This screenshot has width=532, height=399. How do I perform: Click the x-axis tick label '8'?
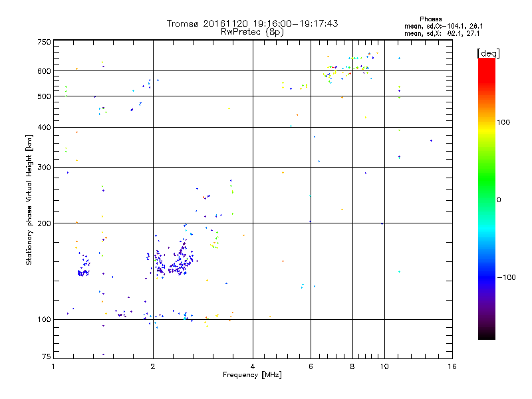pos(352,366)
